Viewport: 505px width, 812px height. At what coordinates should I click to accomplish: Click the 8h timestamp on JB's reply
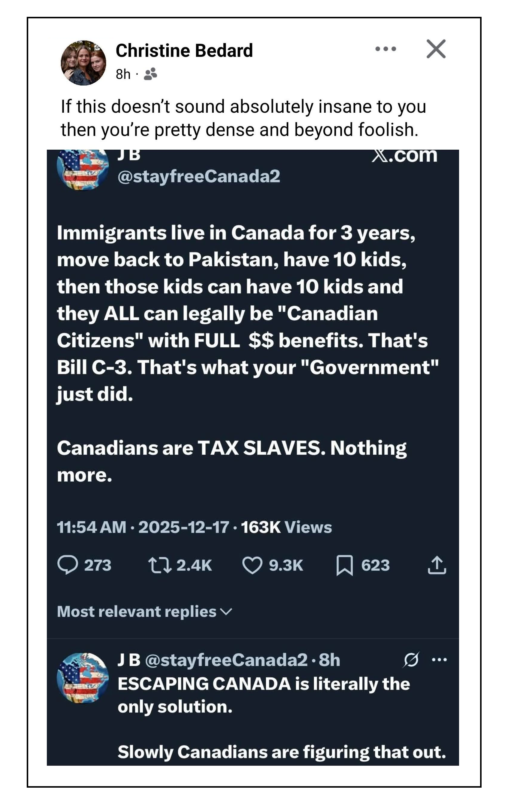pyautogui.click(x=329, y=660)
